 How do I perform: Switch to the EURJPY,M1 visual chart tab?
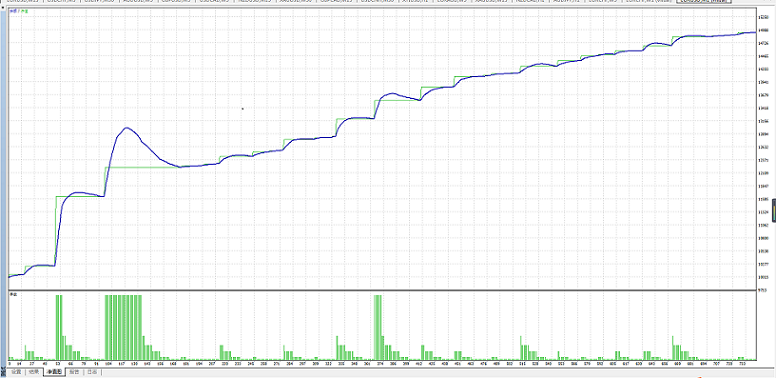point(648,1)
